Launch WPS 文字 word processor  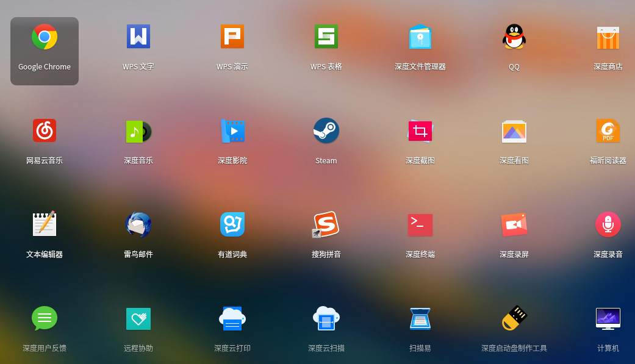[138, 37]
